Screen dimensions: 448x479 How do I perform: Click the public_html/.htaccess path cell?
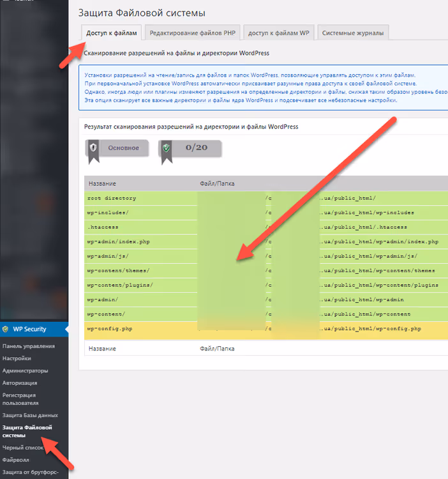pyautogui.click(x=364, y=227)
